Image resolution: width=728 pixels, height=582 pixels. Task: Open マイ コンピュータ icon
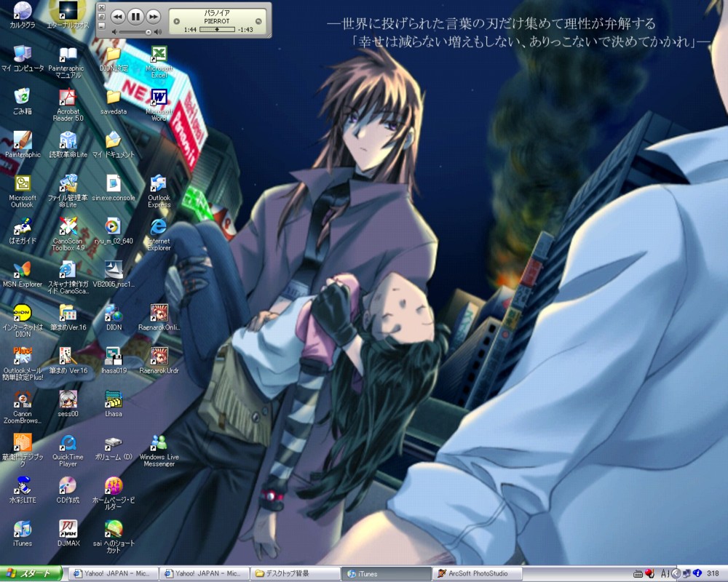[23, 58]
